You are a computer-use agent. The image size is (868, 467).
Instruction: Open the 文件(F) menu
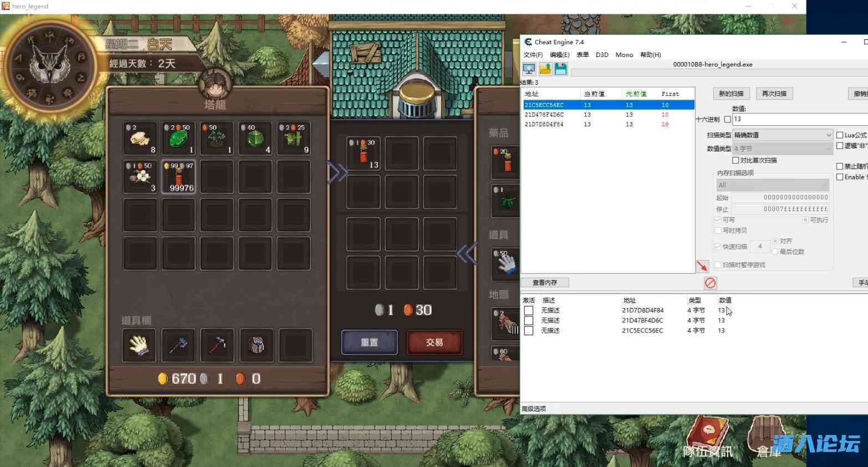533,55
